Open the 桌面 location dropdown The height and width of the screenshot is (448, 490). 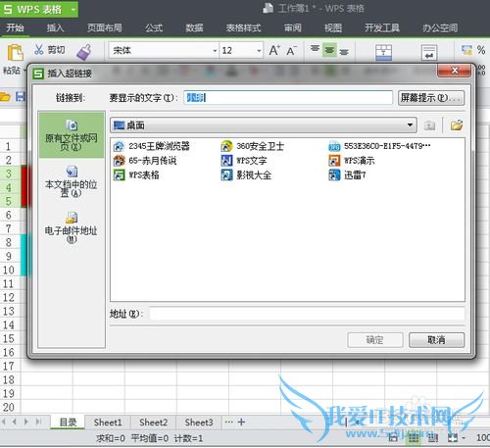pyautogui.click(x=410, y=125)
